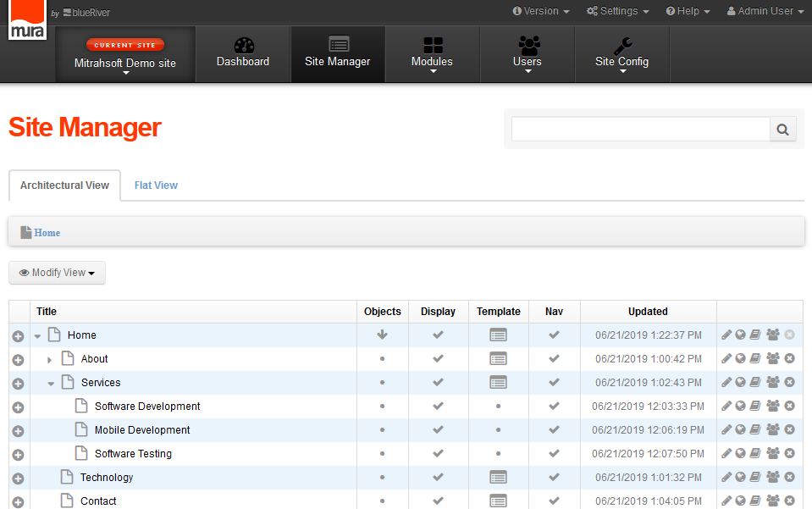The image size is (812, 509).
Task: Open the Settings menu in the top bar
Action: pos(617,11)
